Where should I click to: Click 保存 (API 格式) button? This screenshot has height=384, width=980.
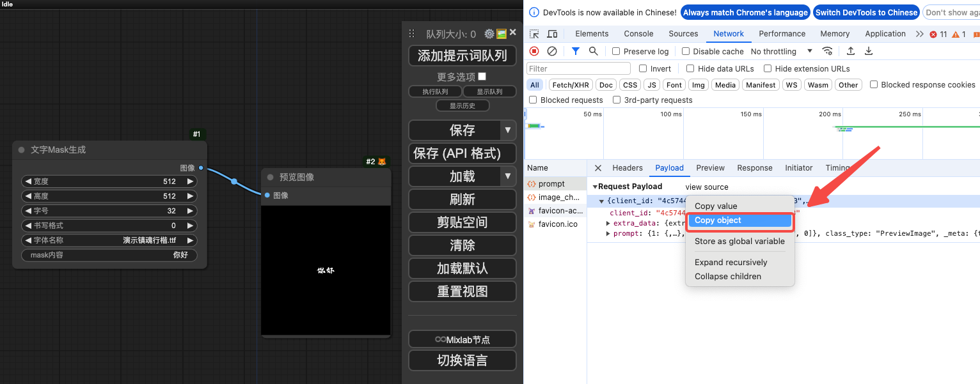pos(462,153)
